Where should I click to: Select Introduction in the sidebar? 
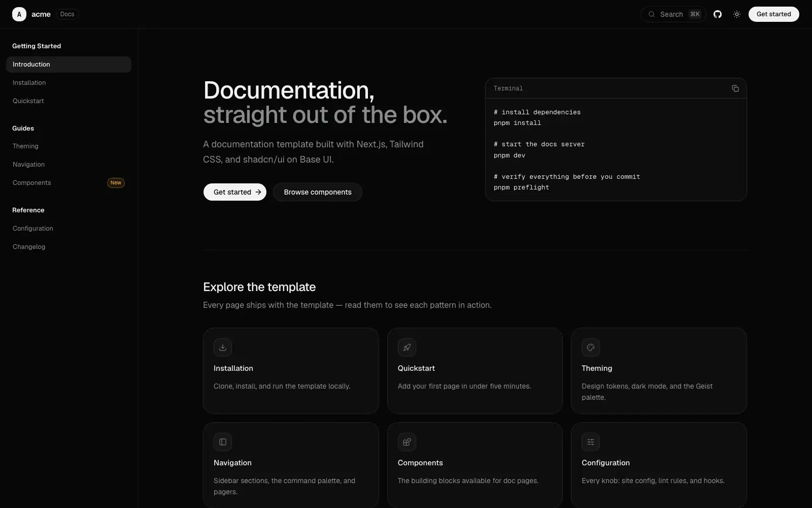coord(69,65)
